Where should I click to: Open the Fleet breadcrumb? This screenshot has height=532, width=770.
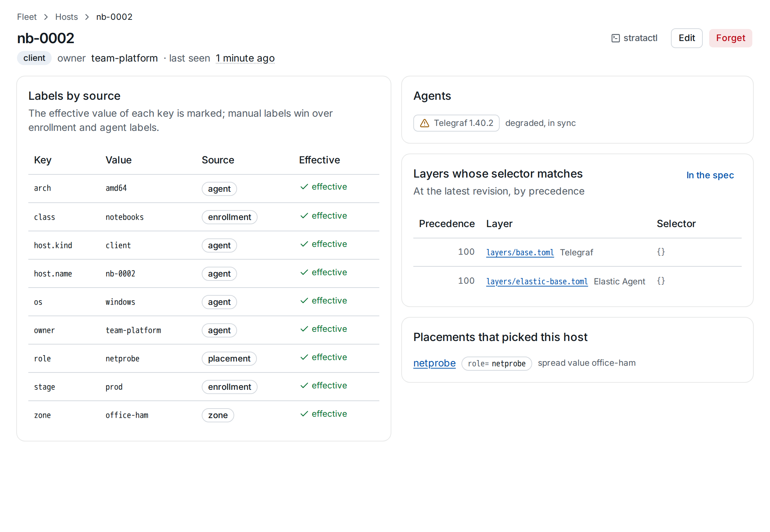(x=27, y=17)
